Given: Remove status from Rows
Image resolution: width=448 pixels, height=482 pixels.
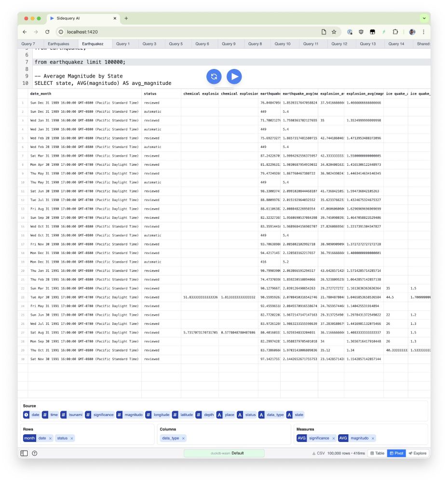Looking at the screenshot, I should (72, 438).
